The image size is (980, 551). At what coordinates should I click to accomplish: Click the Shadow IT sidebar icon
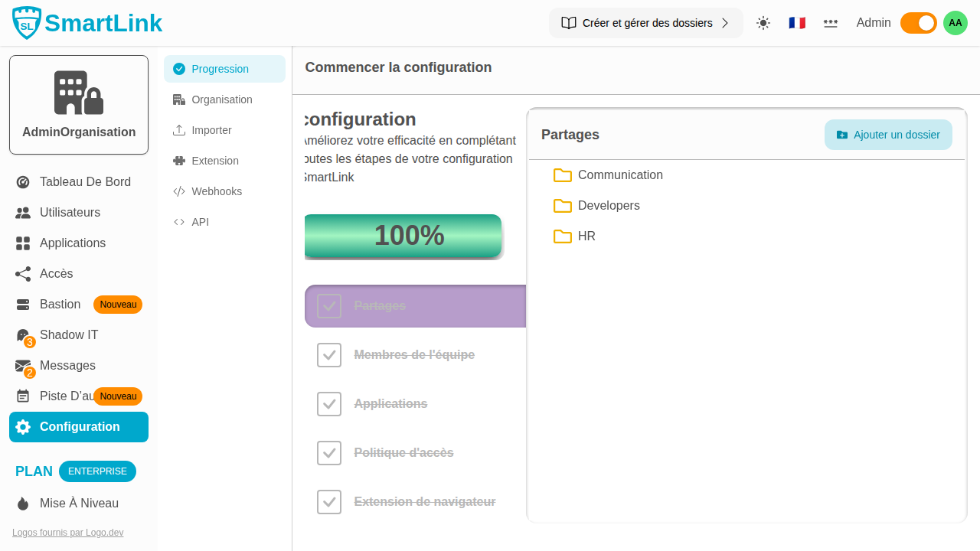click(23, 335)
